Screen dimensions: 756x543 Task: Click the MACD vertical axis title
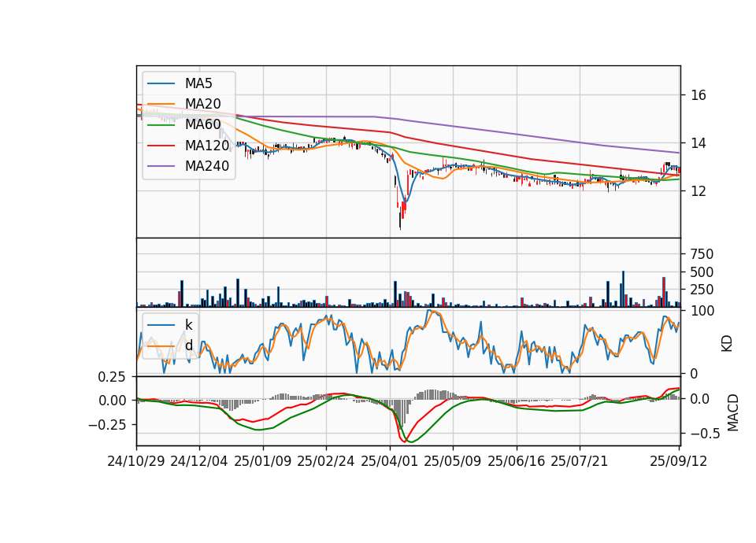(x=733, y=412)
